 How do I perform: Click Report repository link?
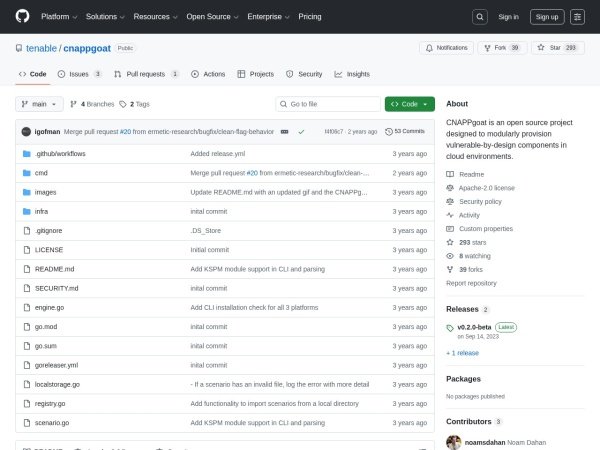(x=471, y=283)
